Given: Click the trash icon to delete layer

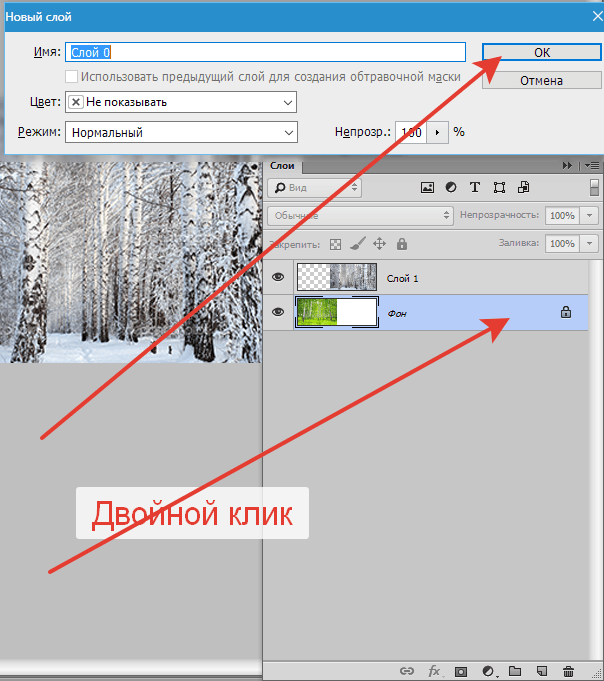Looking at the screenshot, I should (569, 671).
